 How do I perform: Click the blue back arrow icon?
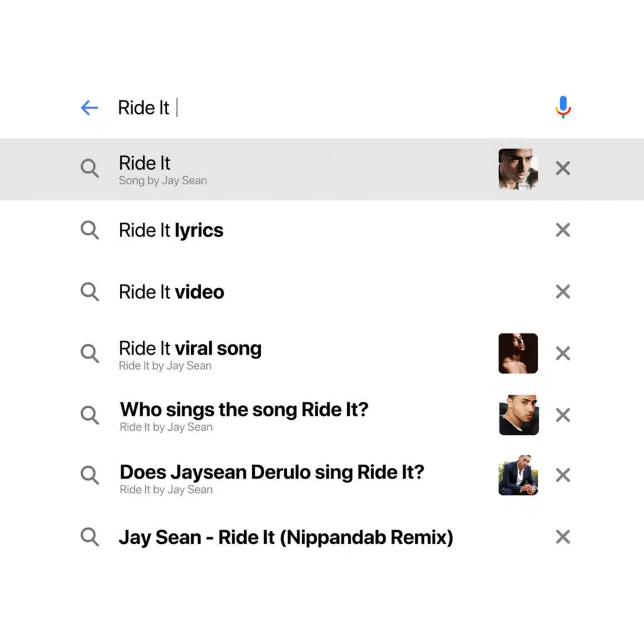(89, 108)
